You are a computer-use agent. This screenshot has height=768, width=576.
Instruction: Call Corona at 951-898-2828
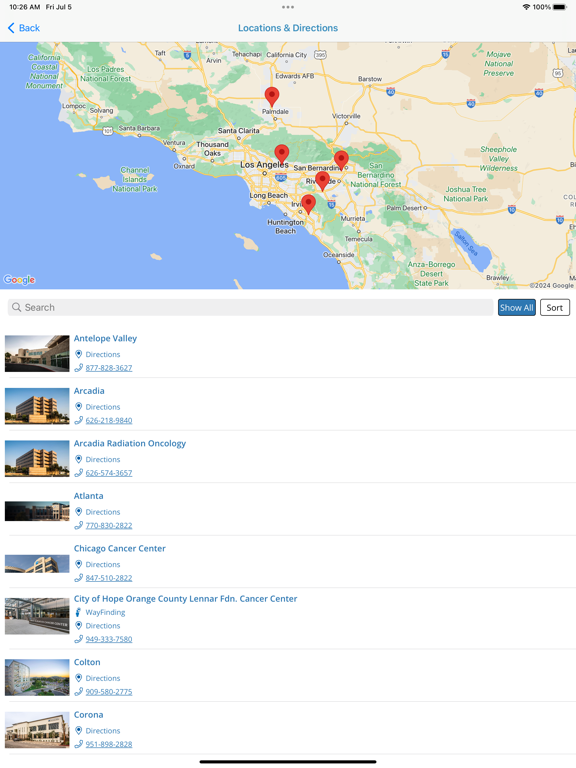[109, 744]
